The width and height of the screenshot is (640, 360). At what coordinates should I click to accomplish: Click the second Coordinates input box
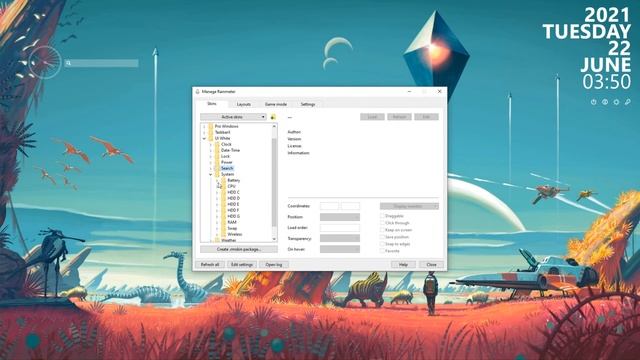pos(350,206)
